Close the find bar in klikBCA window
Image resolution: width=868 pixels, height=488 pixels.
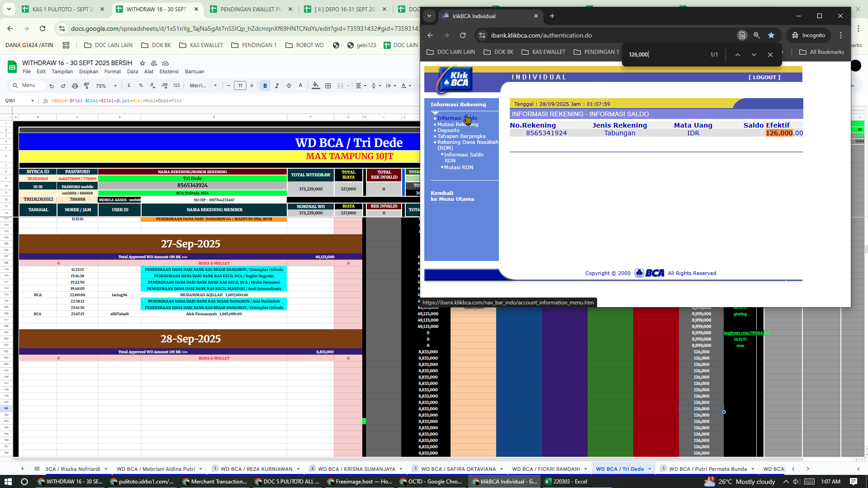pos(770,55)
